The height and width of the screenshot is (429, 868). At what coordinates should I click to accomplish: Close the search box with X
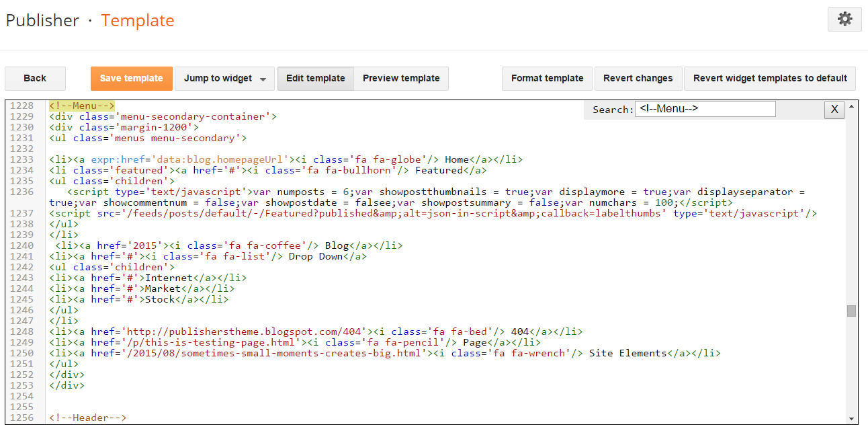click(x=834, y=110)
